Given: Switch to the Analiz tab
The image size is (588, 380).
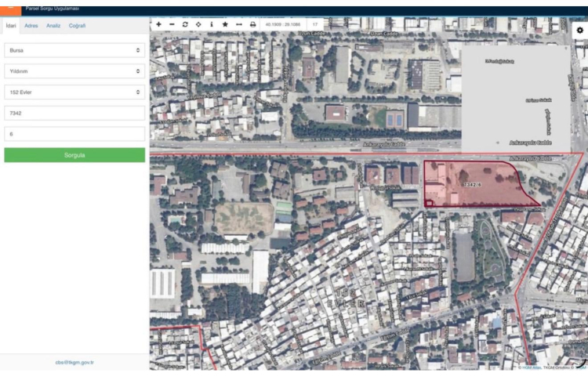Looking at the screenshot, I should pos(53,26).
